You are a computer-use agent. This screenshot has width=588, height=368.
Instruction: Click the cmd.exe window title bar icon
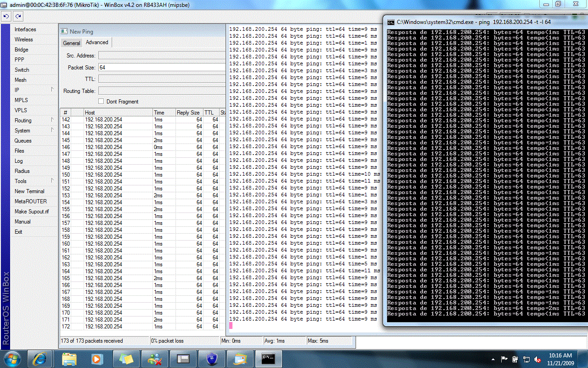(x=390, y=22)
